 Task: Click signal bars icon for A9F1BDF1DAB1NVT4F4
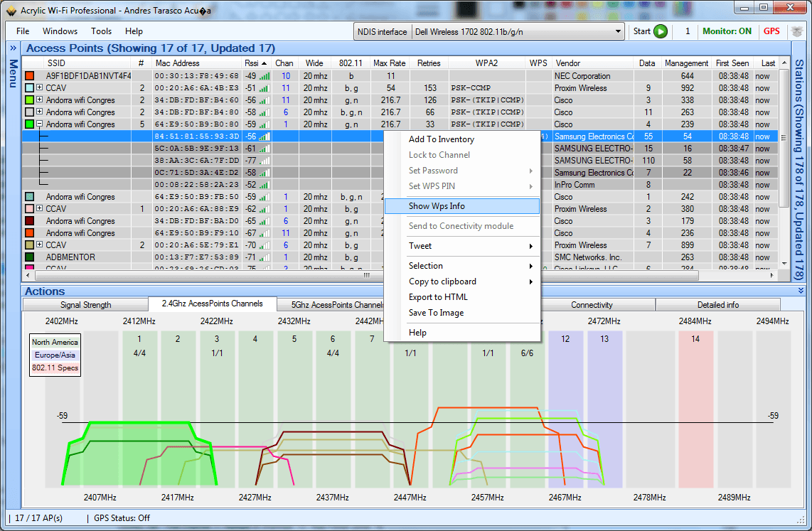click(x=265, y=76)
